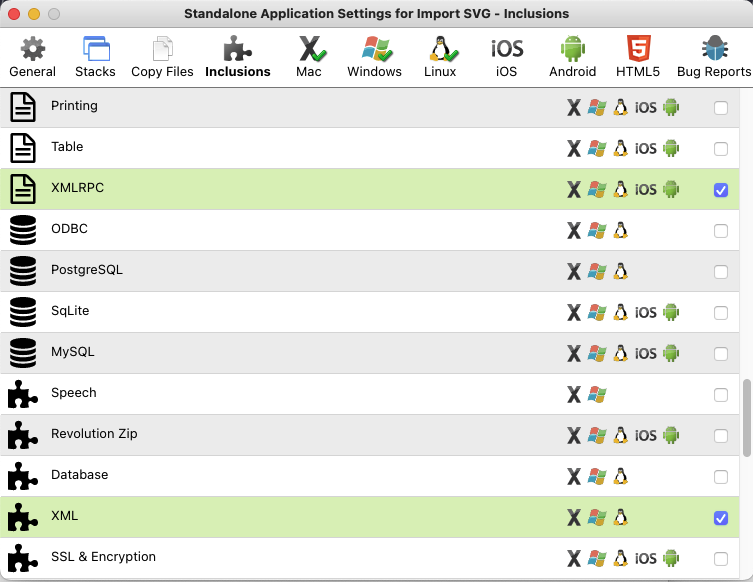The width and height of the screenshot is (753, 582).
Task: Click iOS icon in Revolution Zip row
Action: pos(645,436)
